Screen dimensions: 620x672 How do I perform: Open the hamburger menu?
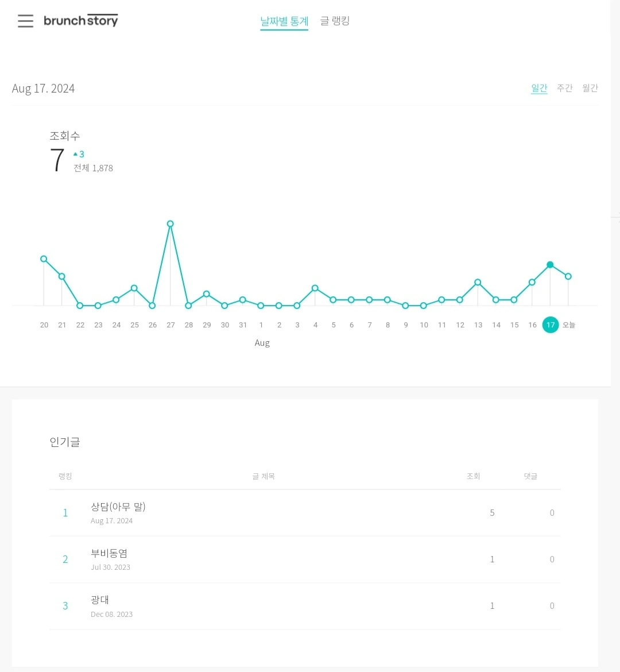[25, 21]
